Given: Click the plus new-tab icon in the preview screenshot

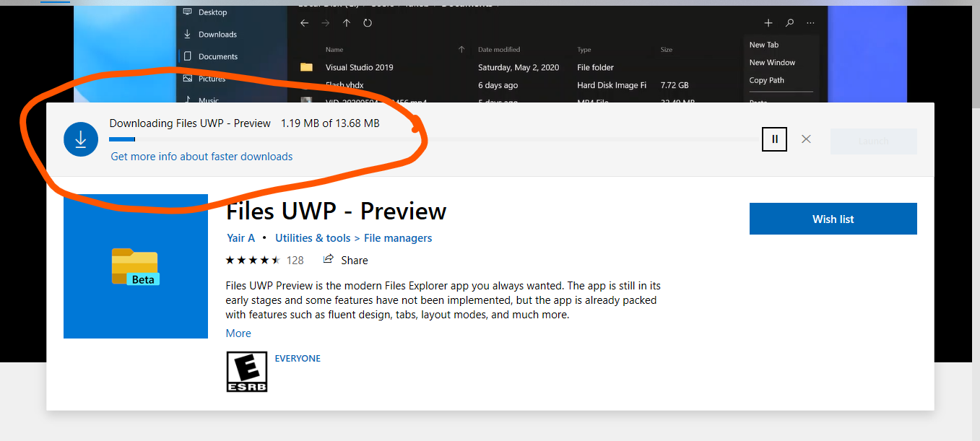Looking at the screenshot, I should [x=768, y=23].
